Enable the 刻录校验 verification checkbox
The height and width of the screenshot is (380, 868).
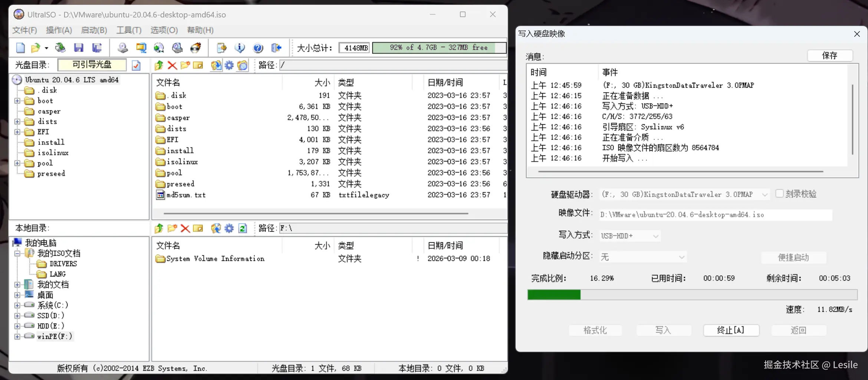(x=780, y=194)
